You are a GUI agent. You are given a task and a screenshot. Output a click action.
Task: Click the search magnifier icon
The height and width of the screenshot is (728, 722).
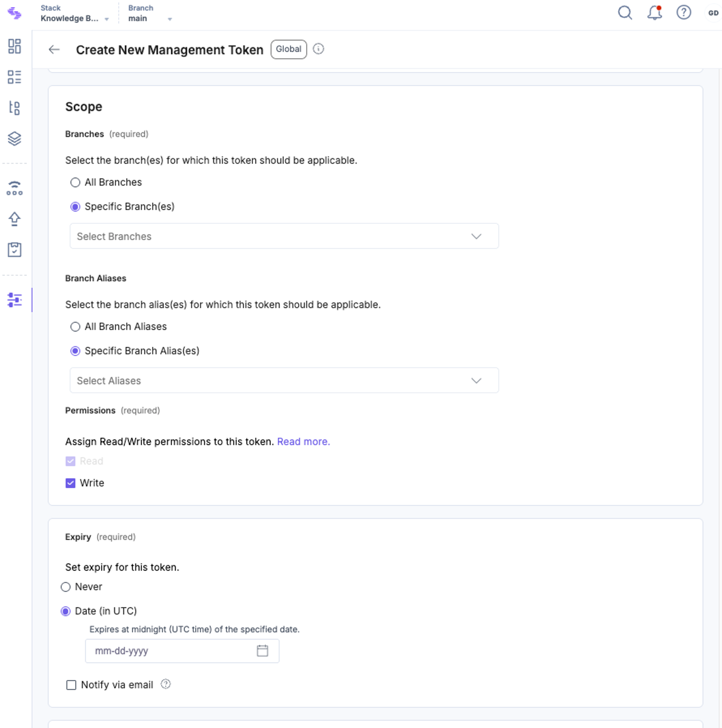point(625,13)
